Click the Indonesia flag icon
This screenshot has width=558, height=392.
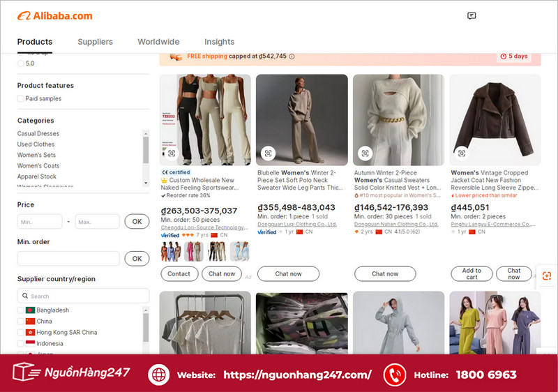(x=30, y=343)
